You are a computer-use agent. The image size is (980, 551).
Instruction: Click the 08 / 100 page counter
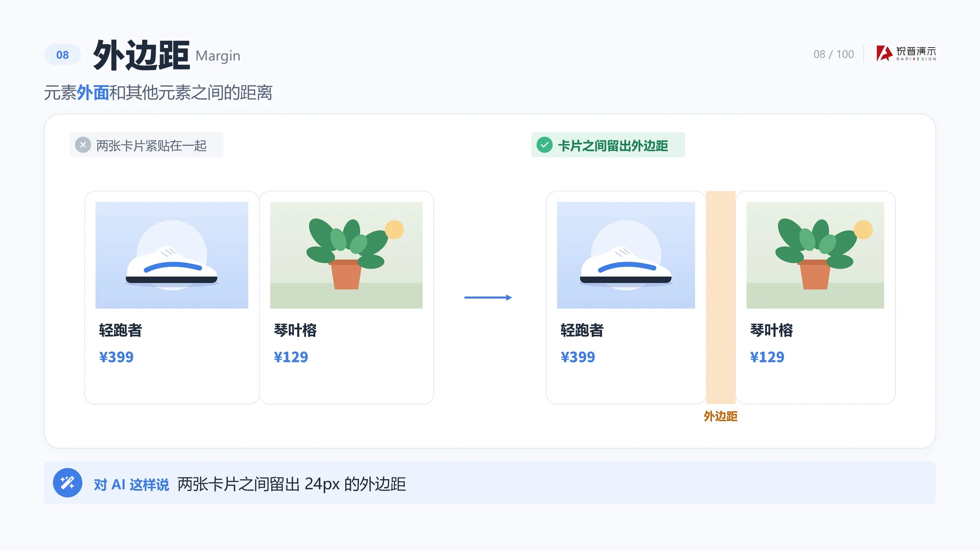pyautogui.click(x=833, y=54)
